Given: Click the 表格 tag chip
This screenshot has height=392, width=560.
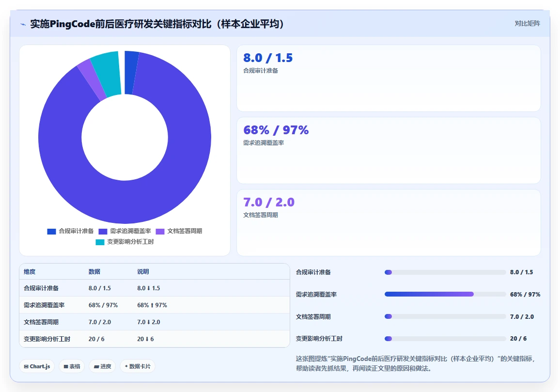Looking at the screenshot, I should click(72, 366).
